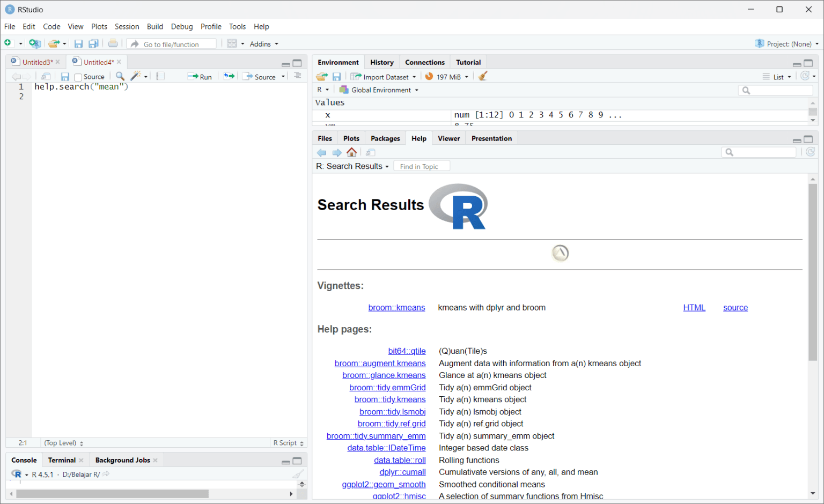Go back in the Help pane
The width and height of the screenshot is (824, 504).
tap(322, 153)
